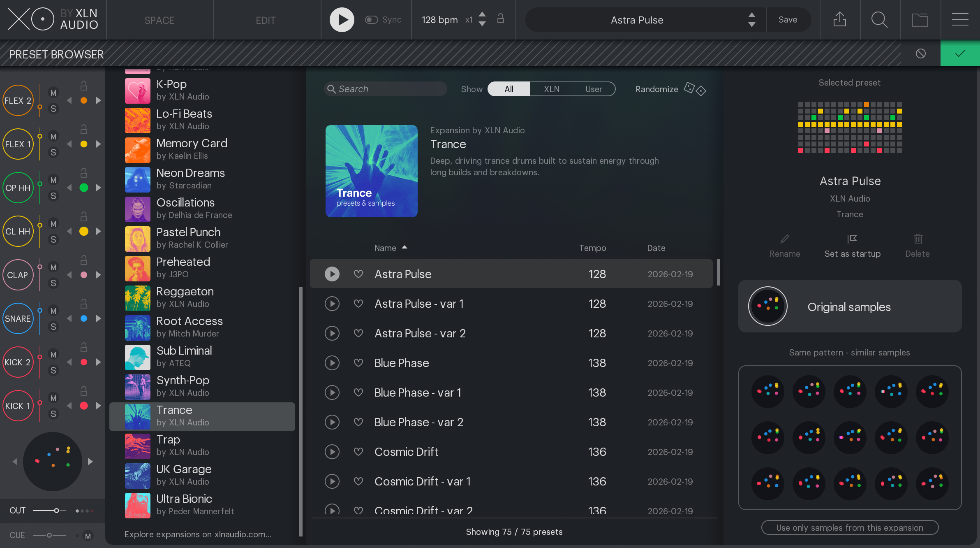The image size is (980, 548).
Task: Mute the SNARE channel
Action: click(x=53, y=311)
